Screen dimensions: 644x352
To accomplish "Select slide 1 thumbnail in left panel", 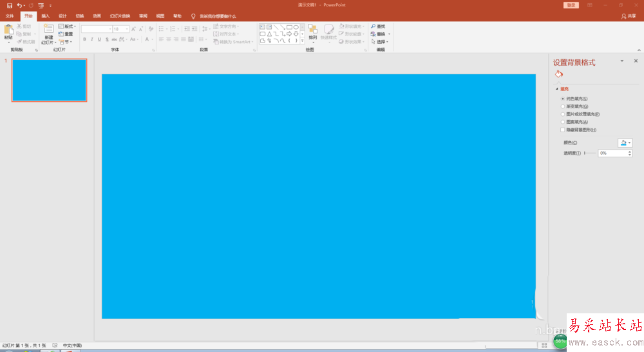I will [50, 80].
